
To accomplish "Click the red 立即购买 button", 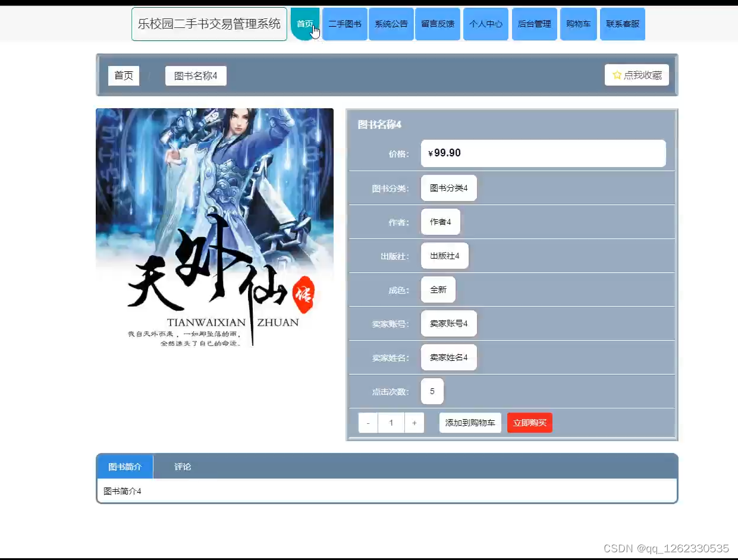I will [x=530, y=423].
